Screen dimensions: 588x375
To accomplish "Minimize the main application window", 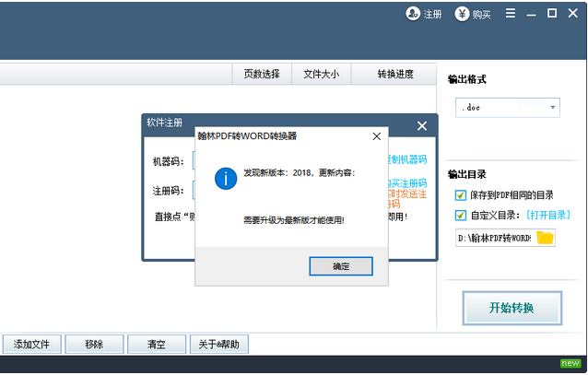I will (531, 14).
